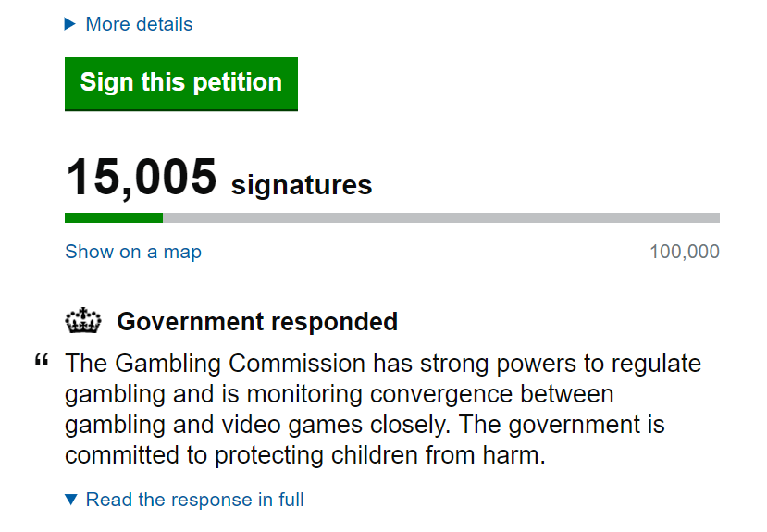Click the green filled part of progress bar
This screenshot has width=767, height=532.
(113, 218)
